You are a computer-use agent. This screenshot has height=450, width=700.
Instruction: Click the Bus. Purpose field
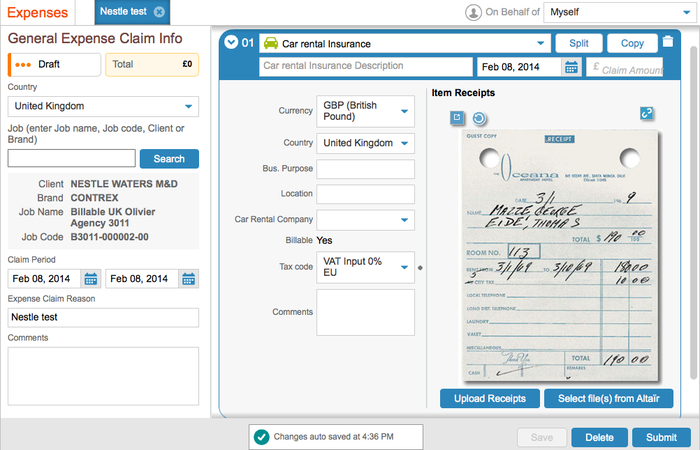pos(365,169)
